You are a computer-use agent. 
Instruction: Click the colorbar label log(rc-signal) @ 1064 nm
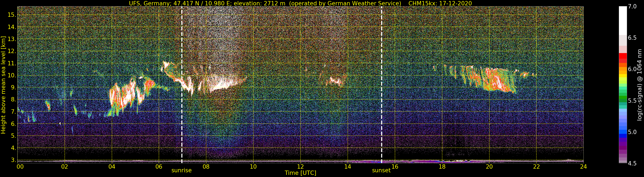pyautogui.click(x=640, y=85)
